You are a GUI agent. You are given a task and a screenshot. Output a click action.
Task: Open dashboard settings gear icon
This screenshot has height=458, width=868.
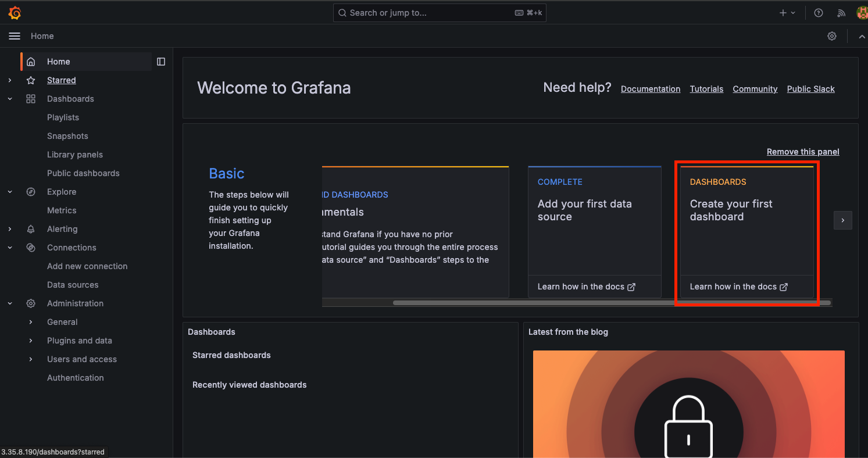click(x=832, y=36)
